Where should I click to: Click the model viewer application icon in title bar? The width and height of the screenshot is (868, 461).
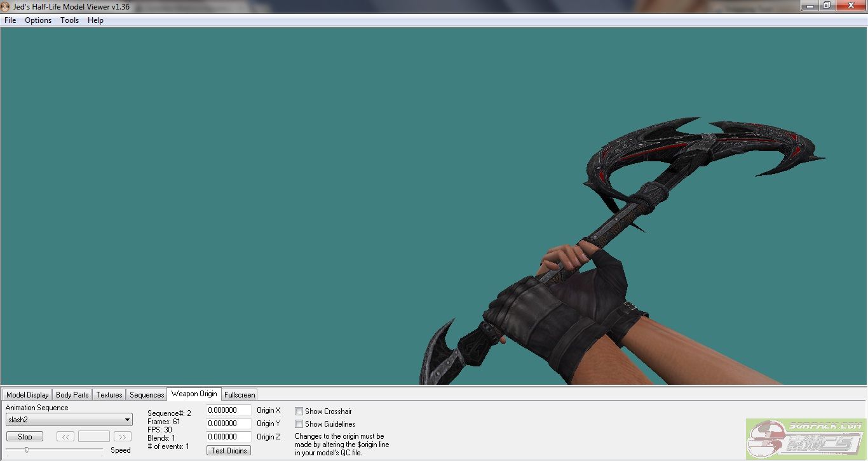6,6
